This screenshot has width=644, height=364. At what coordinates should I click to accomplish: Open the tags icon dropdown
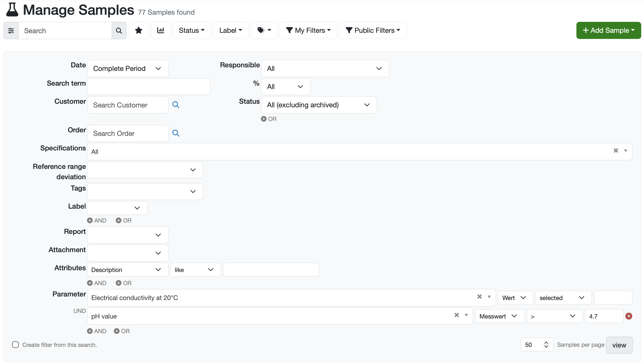tap(264, 31)
